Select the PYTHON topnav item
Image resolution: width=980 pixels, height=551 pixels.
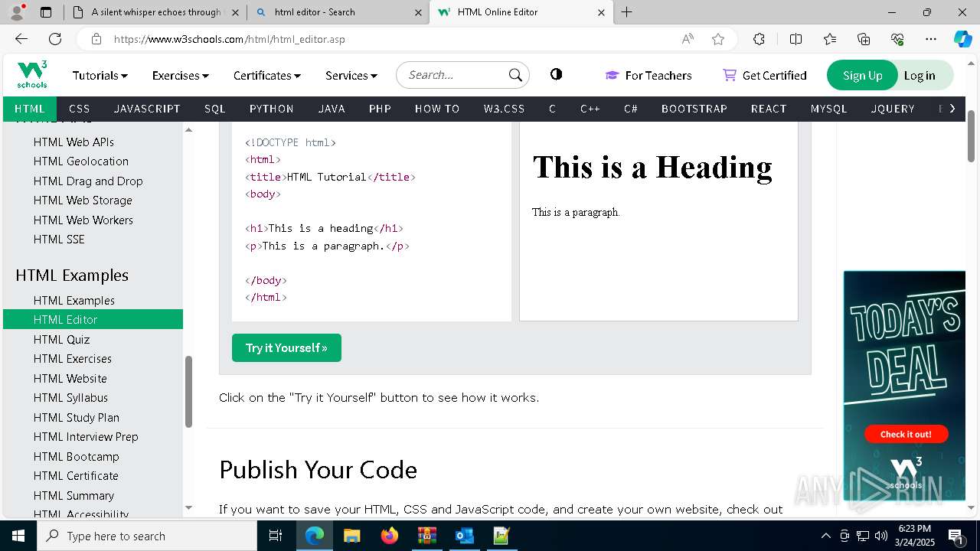272,109
